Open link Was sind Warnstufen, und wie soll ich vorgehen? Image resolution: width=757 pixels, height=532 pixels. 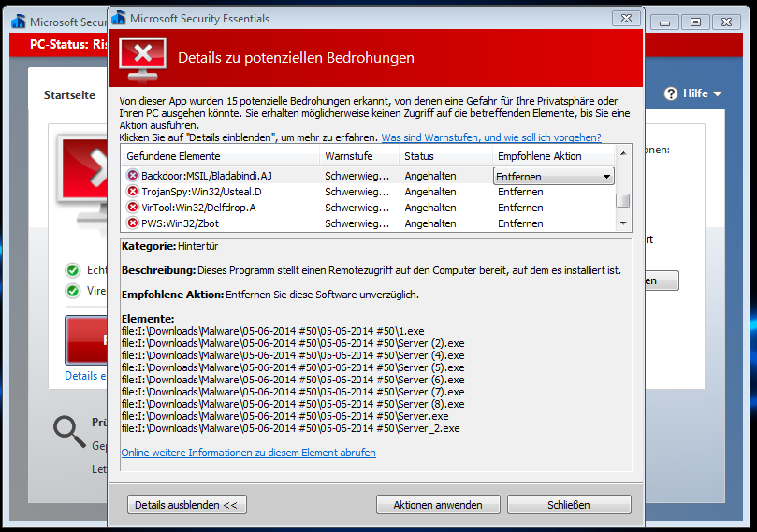coord(491,137)
